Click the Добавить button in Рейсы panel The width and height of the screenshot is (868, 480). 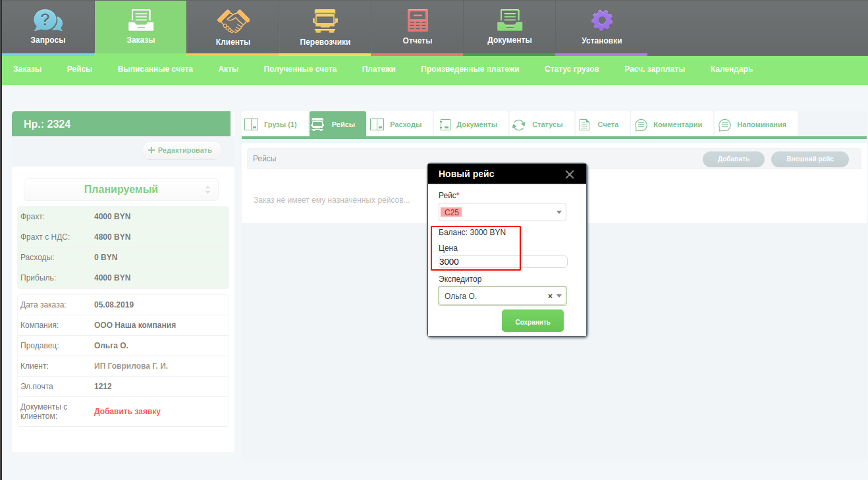point(734,159)
